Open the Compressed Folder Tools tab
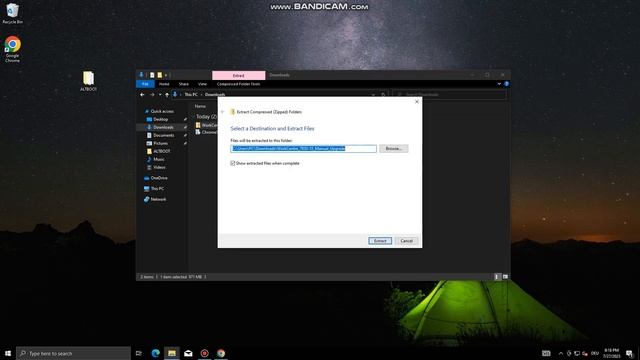The height and width of the screenshot is (360, 640). pos(238,84)
